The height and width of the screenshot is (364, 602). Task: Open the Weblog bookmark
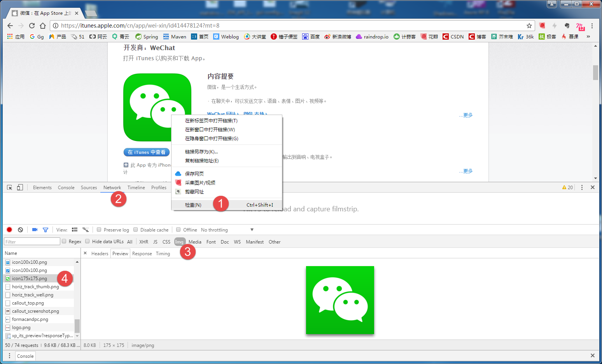point(226,37)
